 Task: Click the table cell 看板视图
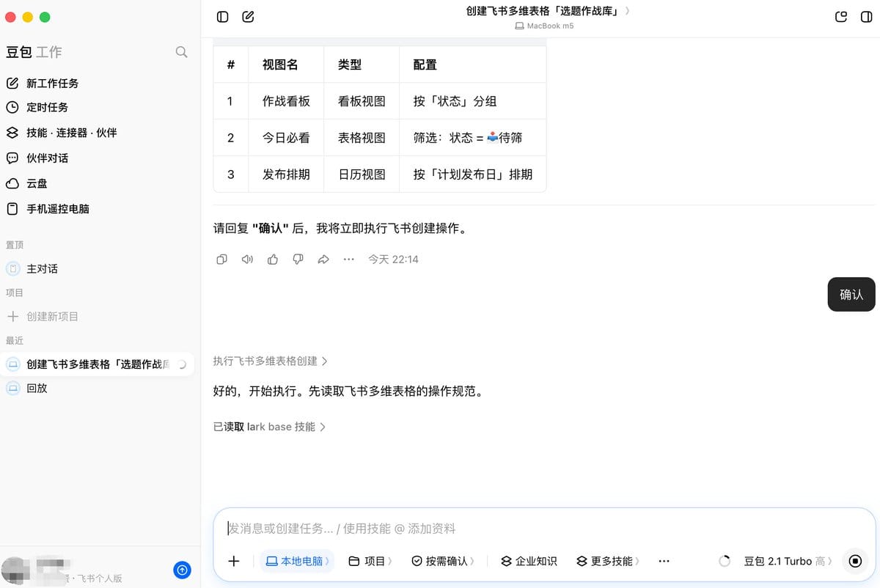pos(362,101)
